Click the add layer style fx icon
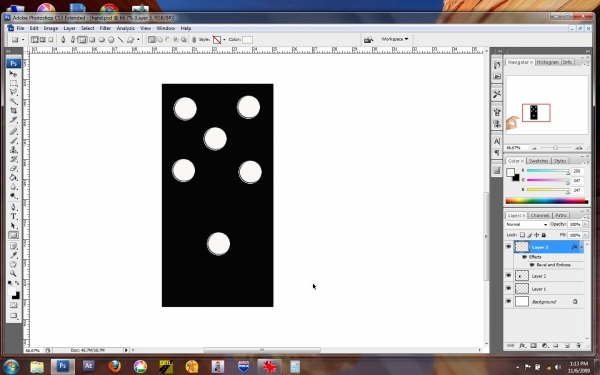 click(522, 346)
